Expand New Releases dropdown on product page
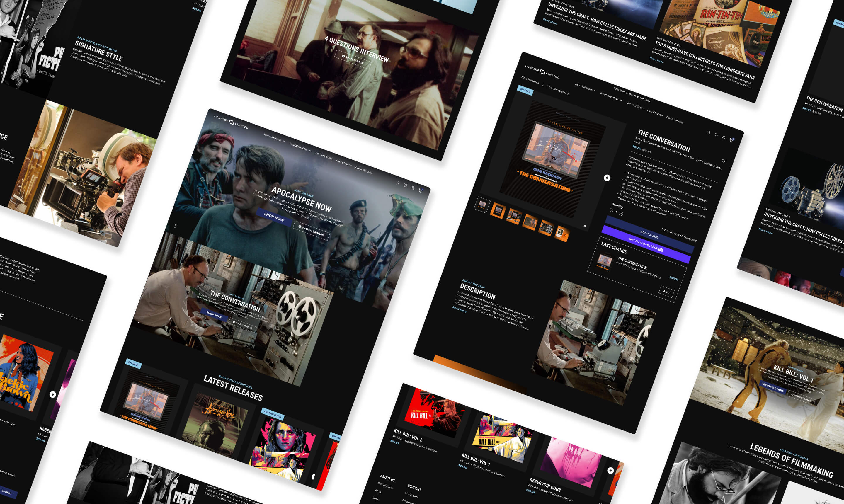The image size is (844, 504). pyautogui.click(x=586, y=88)
